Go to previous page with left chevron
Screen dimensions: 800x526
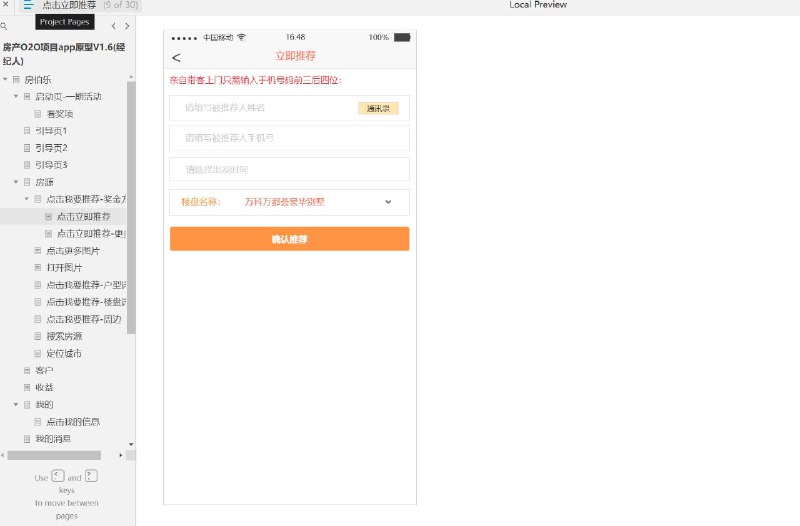[x=113, y=26]
